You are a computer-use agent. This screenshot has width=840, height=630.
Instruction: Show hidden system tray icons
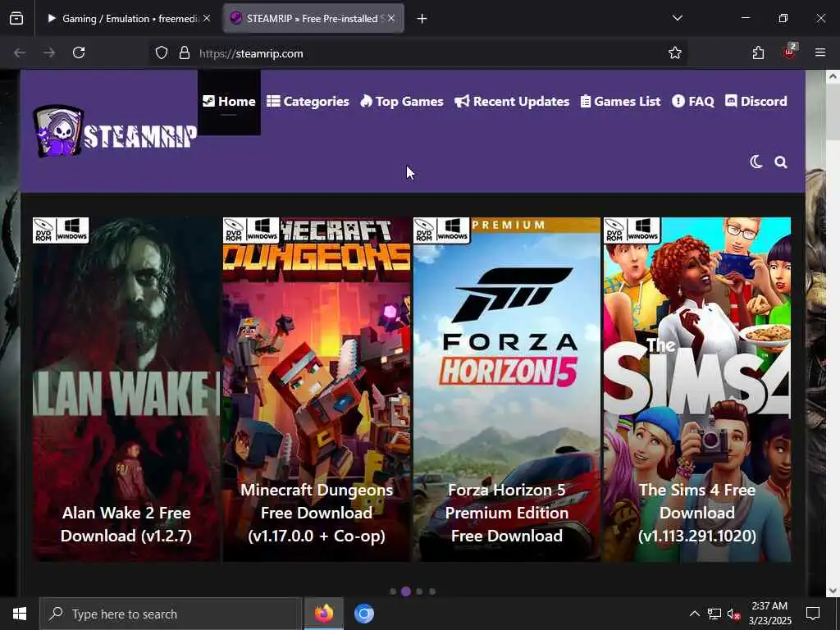694,614
